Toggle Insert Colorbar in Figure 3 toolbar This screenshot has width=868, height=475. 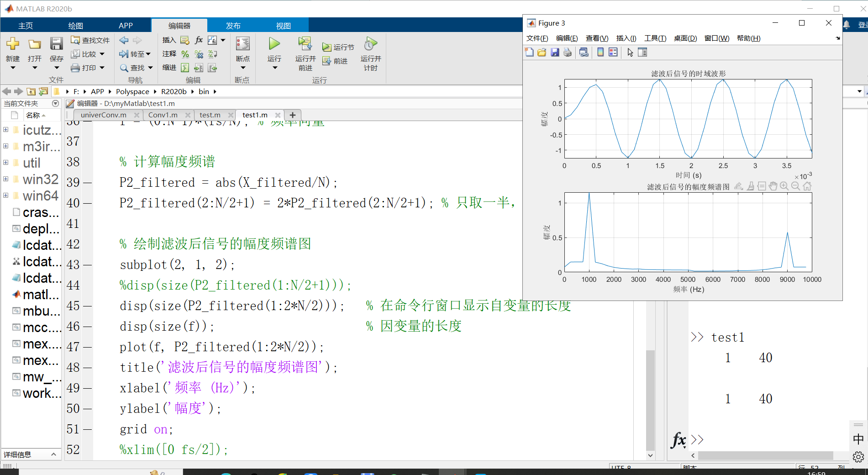(600, 53)
